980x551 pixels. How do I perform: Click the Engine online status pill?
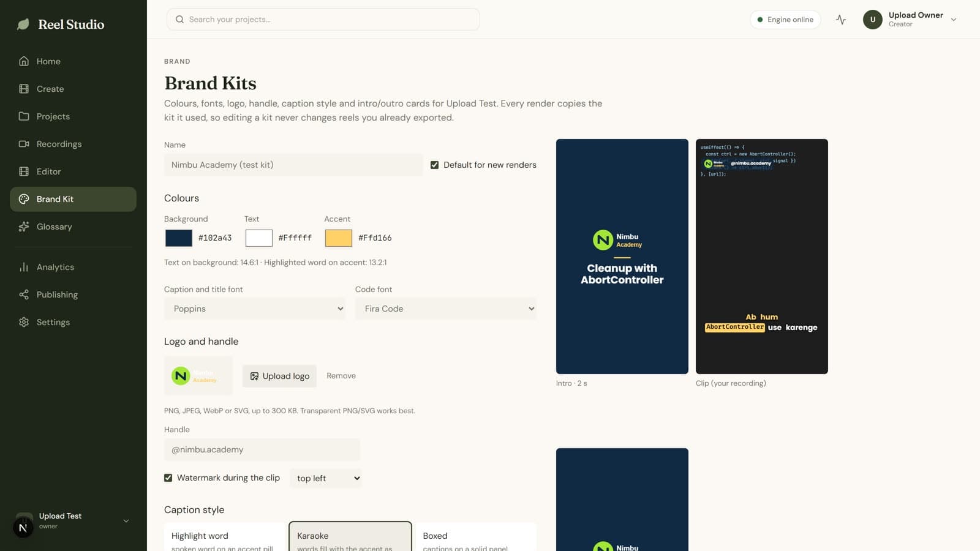[x=785, y=20]
